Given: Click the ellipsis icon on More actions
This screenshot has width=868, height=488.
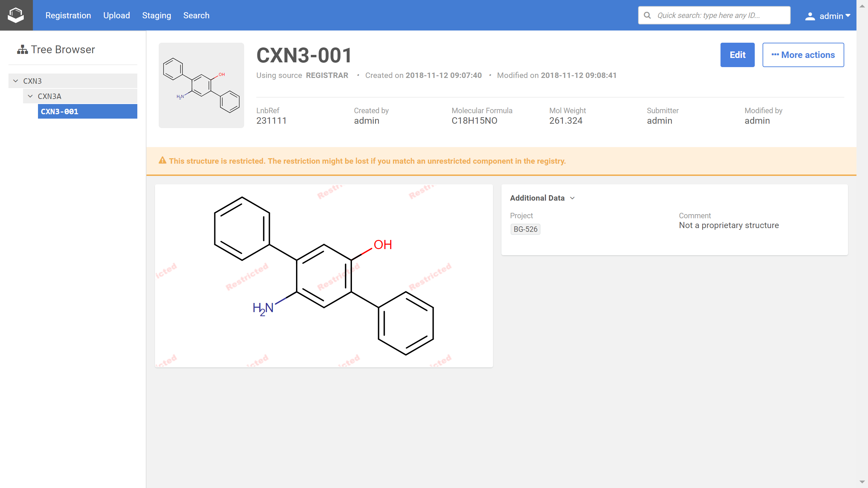Looking at the screenshot, I should (x=775, y=55).
